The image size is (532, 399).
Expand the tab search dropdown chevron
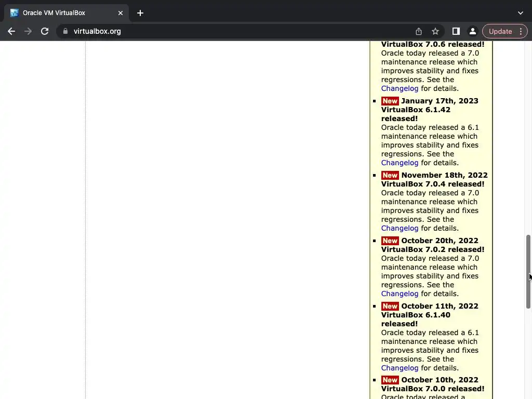521,13
